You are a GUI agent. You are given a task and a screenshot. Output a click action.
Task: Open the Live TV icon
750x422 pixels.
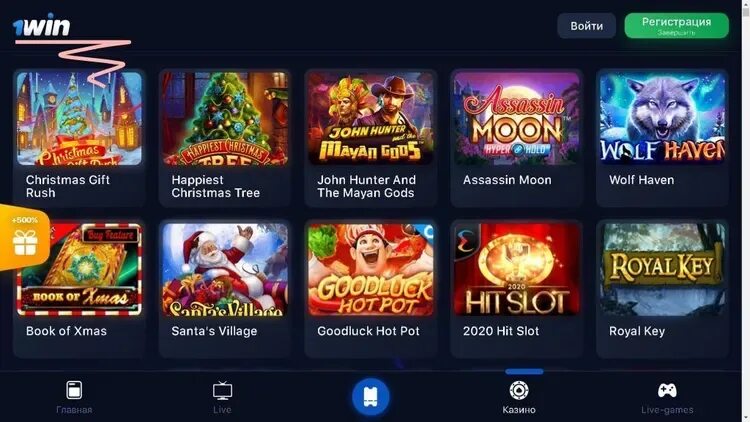tap(222, 391)
